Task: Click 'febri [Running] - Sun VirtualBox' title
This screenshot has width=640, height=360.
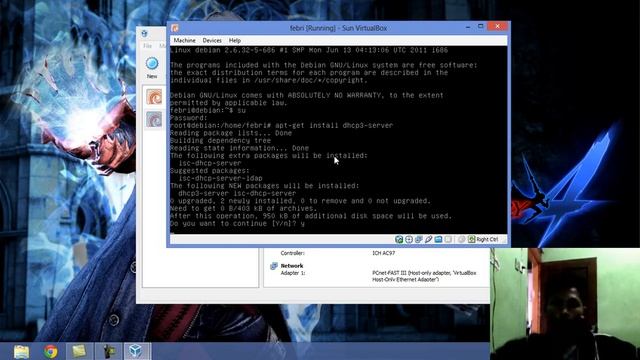Action: [x=338, y=28]
